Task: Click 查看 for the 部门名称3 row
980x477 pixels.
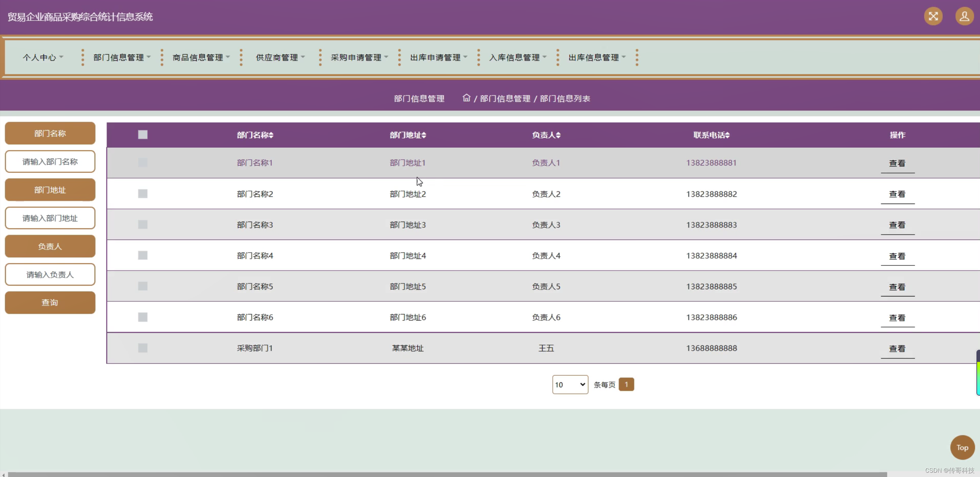Action: point(898,224)
